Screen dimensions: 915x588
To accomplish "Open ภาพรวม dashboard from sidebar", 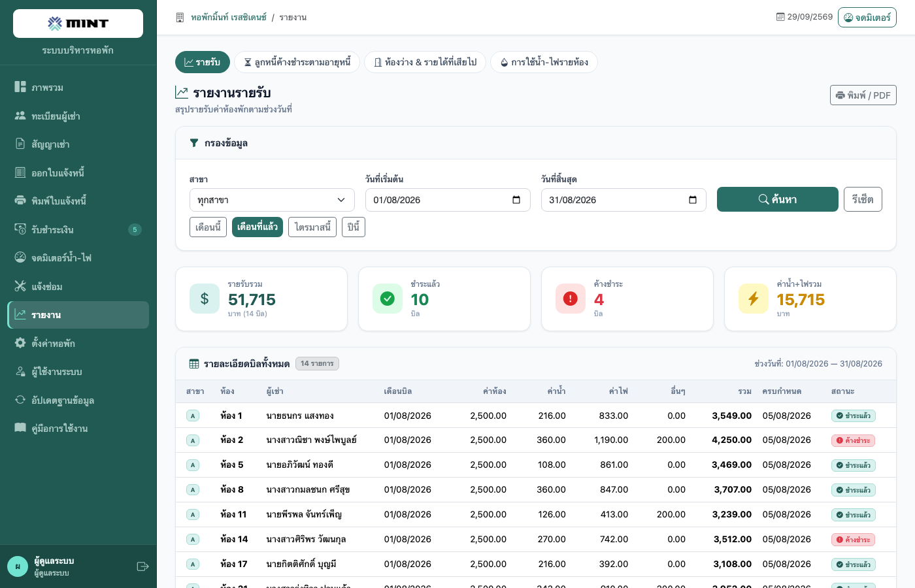I will coord(78,88).
